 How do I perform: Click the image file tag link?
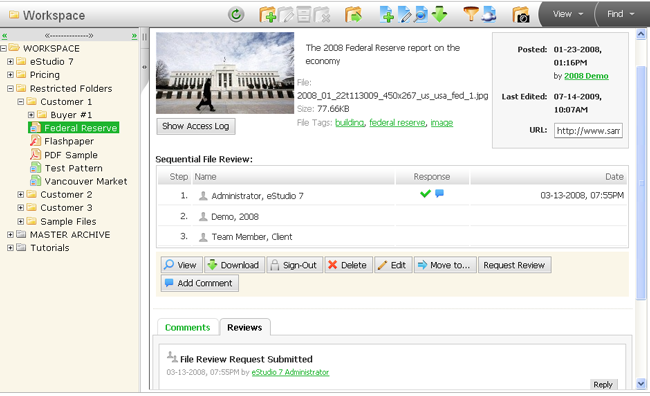441,123
